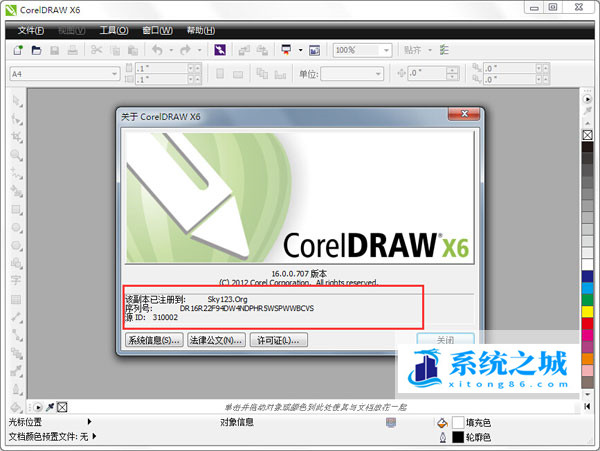Close the About CorelDRAW X6 dialog with X
Screen dimensions: 600x451
[464, 114]
